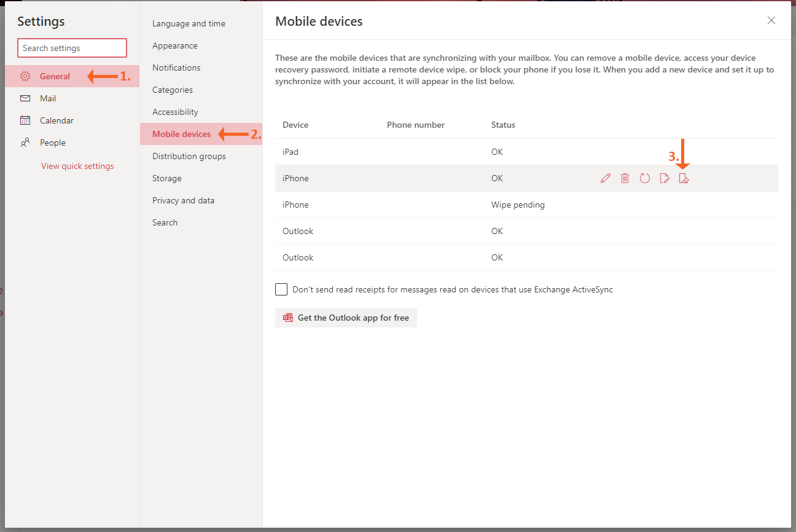796x532 pixels.
Task: Click the calendar icon in the sidebar
Action: tap(25, 120)
